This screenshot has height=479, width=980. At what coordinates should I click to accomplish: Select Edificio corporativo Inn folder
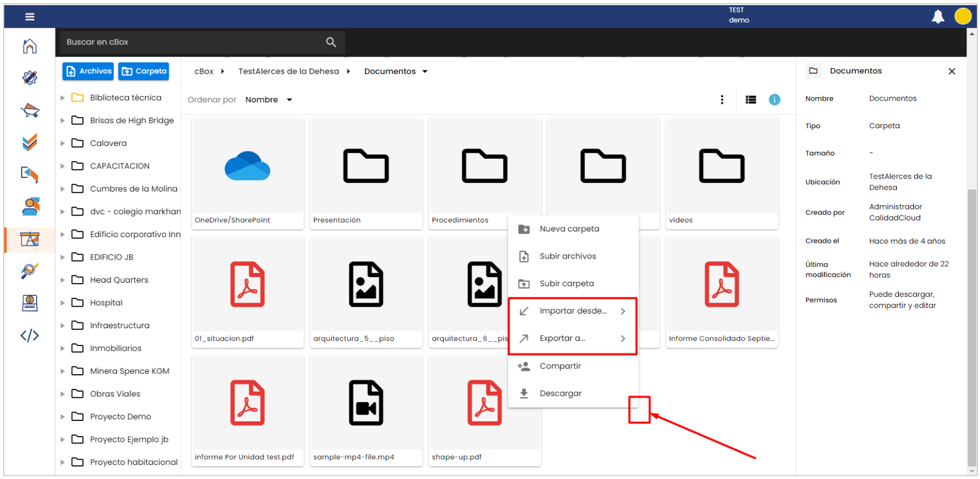(x=126, y=234)
